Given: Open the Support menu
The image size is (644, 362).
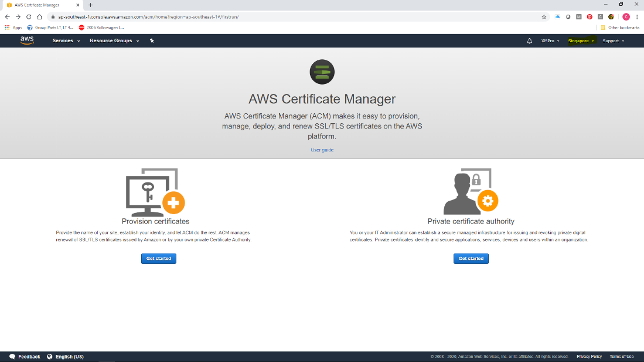Looking at the screenshot, I should [x=613, y=40].
